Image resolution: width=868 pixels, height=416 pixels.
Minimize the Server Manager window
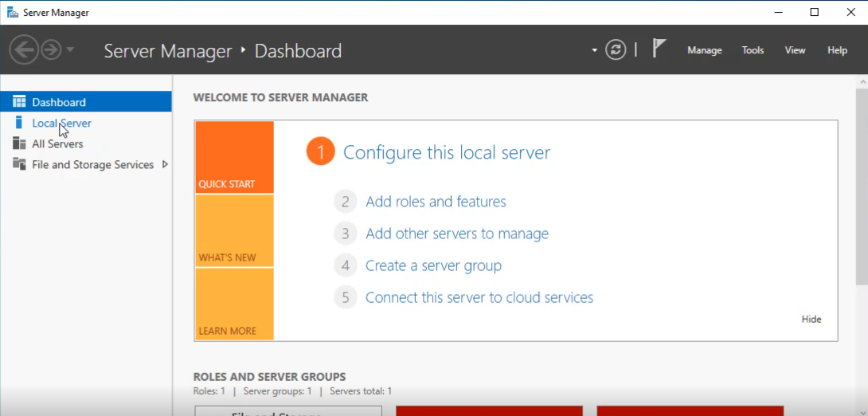pyautogui.click(x=777, y=12)
